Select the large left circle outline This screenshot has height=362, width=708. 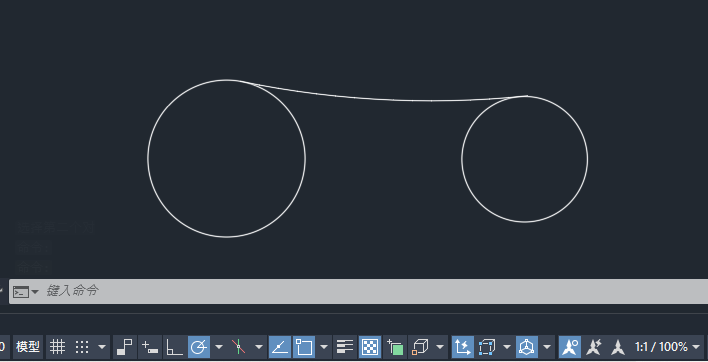(x=148, y=158)
